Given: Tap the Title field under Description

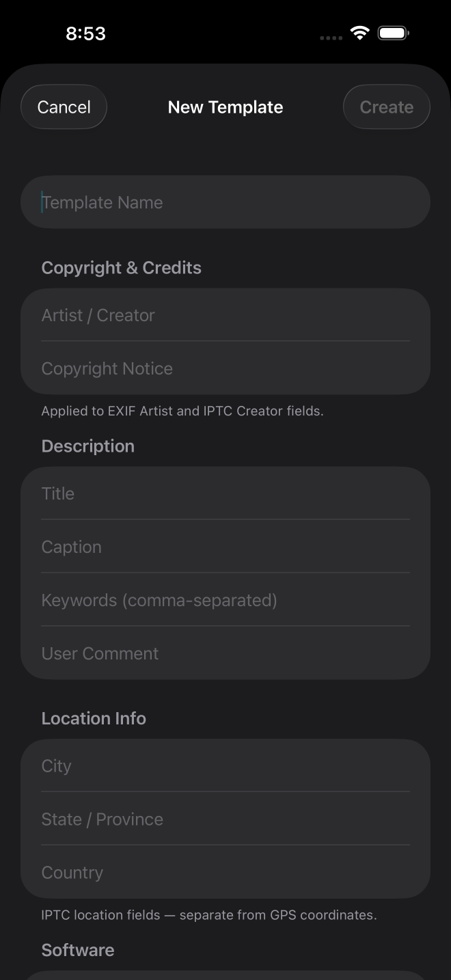Looking at the screenshot, I should click(x=225, y=493).
